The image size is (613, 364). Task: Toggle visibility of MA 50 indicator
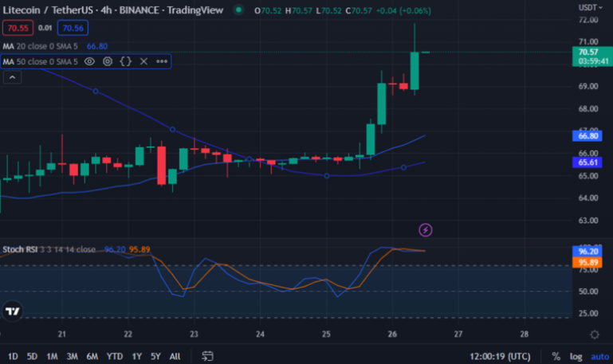(x=89, y=61)
